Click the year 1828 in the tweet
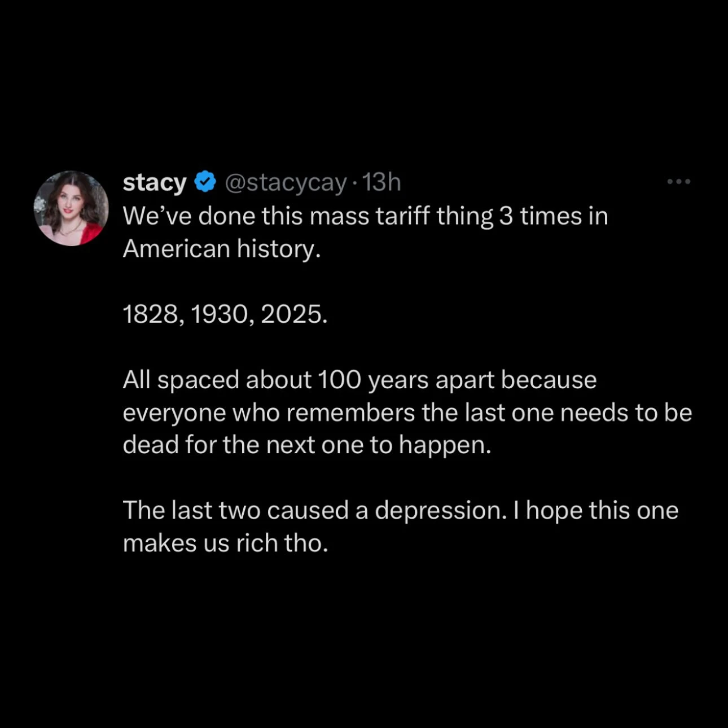 tap(150, 314)
